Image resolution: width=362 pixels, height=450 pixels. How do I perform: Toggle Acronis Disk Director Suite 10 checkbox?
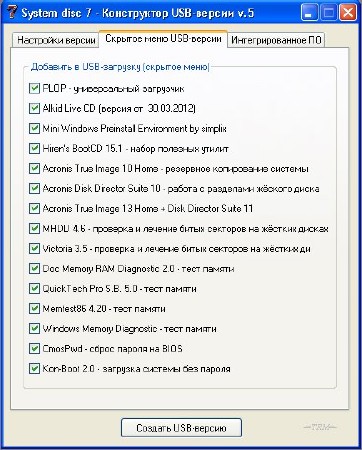coord(34,188)
